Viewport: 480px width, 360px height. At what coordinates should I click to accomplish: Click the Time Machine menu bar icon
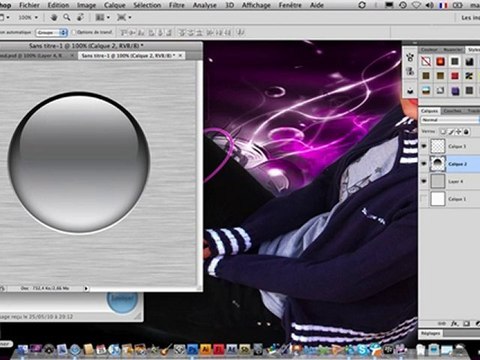(x=403, y=5)
